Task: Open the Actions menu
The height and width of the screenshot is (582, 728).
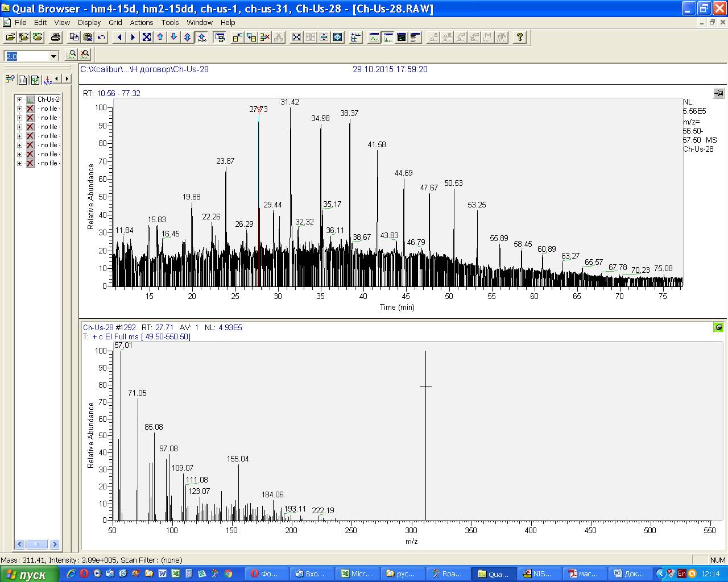Action: point(141,23)
